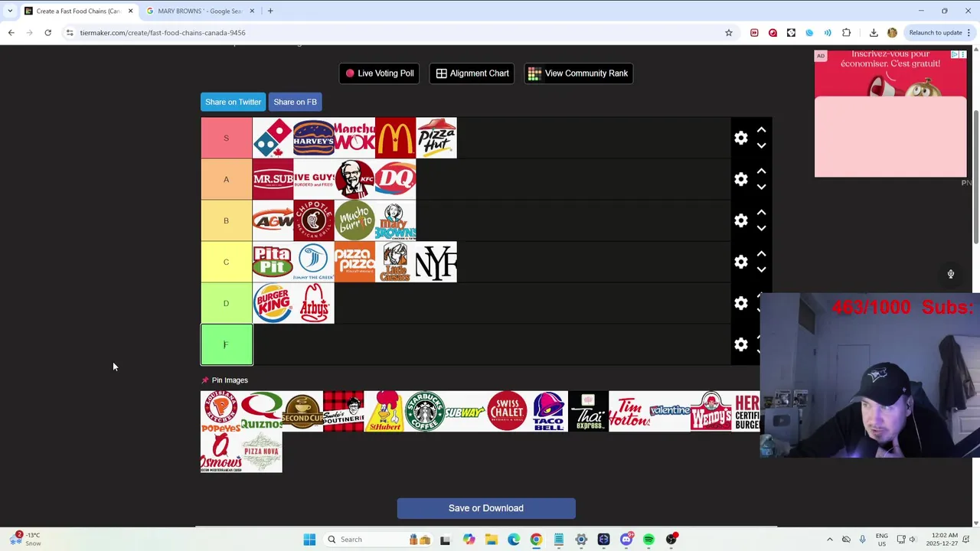Switch to the MARY BROWNS Google Search tab
The image size is (980, 551).
coord(199,11)
